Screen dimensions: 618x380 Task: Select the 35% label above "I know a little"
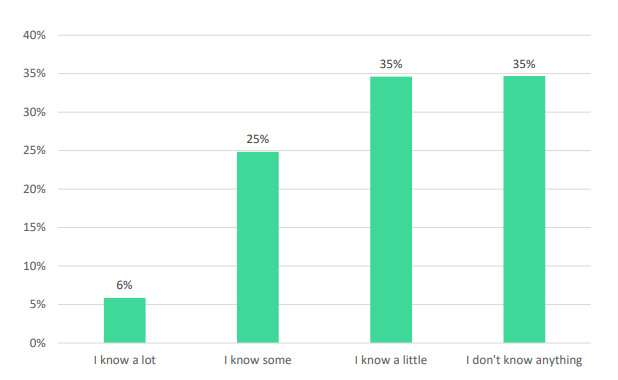(x=391, y=64)
